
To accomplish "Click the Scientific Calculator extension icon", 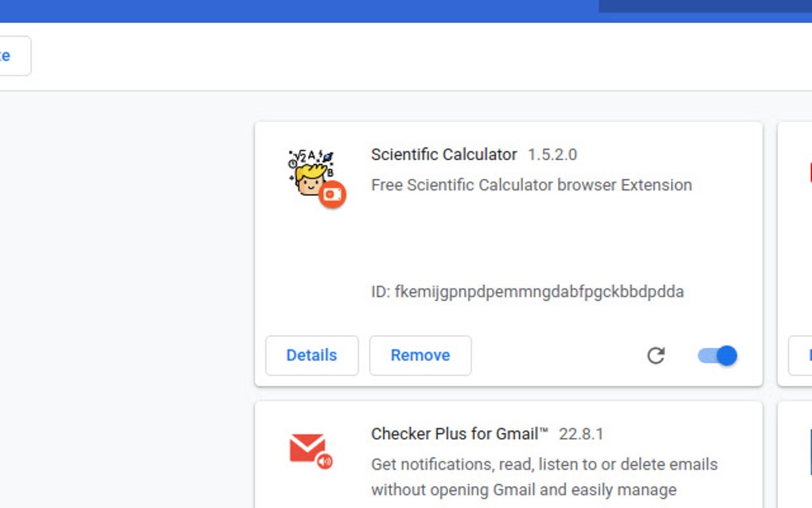I will point(311,174).
